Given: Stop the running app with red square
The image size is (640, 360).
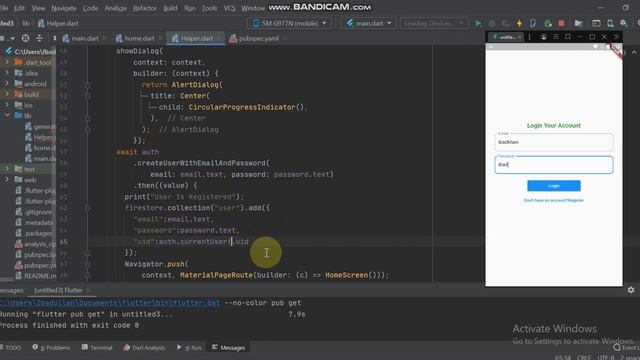Looking at the screenshot, I should pos(561,23).
